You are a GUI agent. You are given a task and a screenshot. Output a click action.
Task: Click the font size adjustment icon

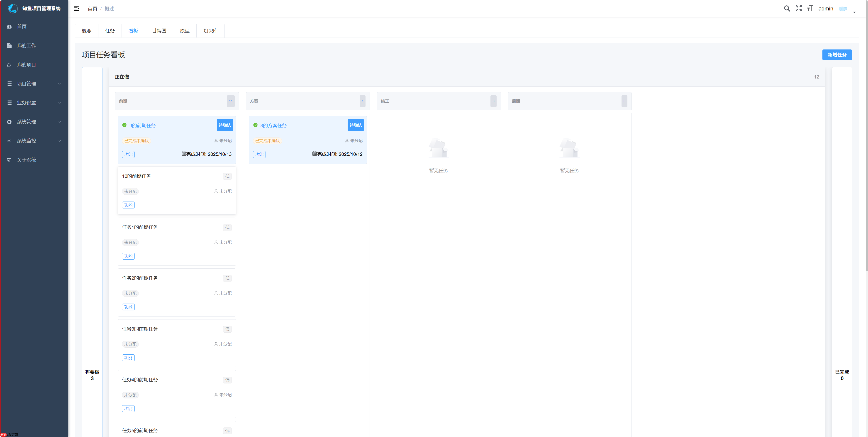point(810,8)
